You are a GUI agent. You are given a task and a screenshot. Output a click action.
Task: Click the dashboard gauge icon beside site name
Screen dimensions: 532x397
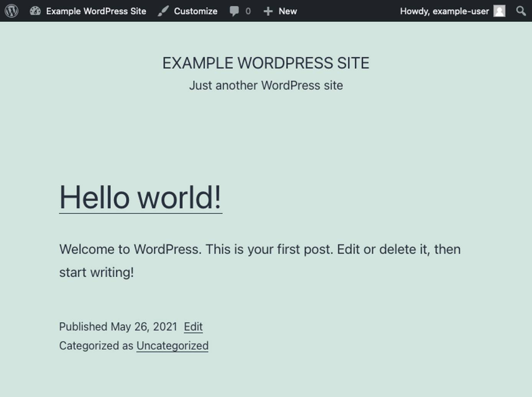(36, 11)
